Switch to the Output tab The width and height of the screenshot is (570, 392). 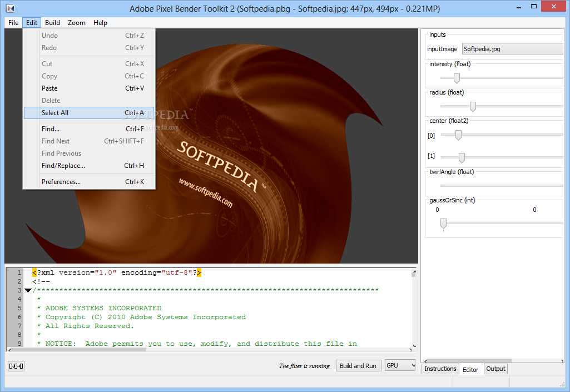495,369
